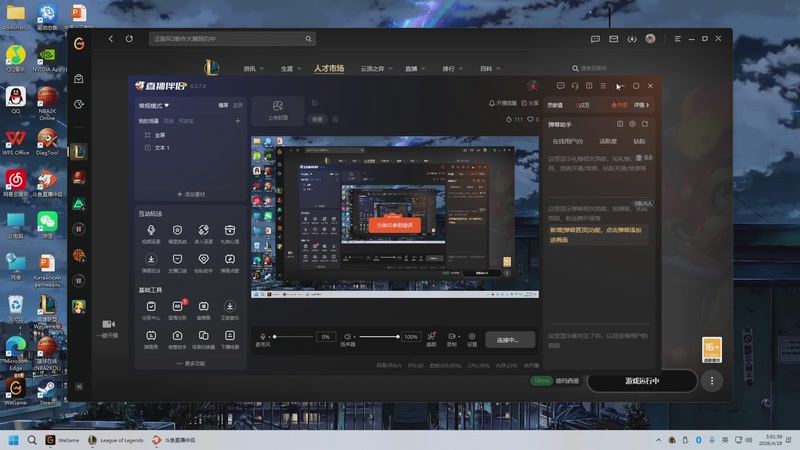Click the refresh icon in 弹幕助手 header
Screen dimensions: 800x450
(x=645, y=124)
